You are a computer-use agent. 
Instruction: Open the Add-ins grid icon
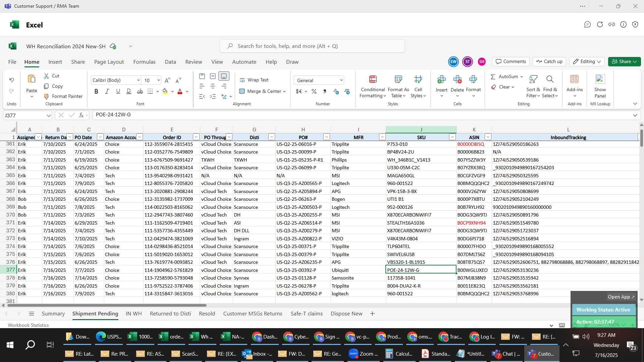pos(574,79)
